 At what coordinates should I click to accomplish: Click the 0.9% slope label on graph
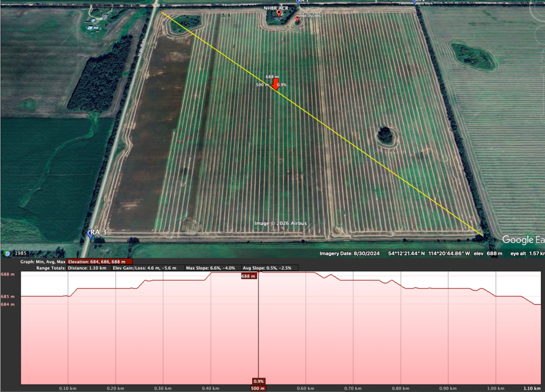tap(259, 381)
